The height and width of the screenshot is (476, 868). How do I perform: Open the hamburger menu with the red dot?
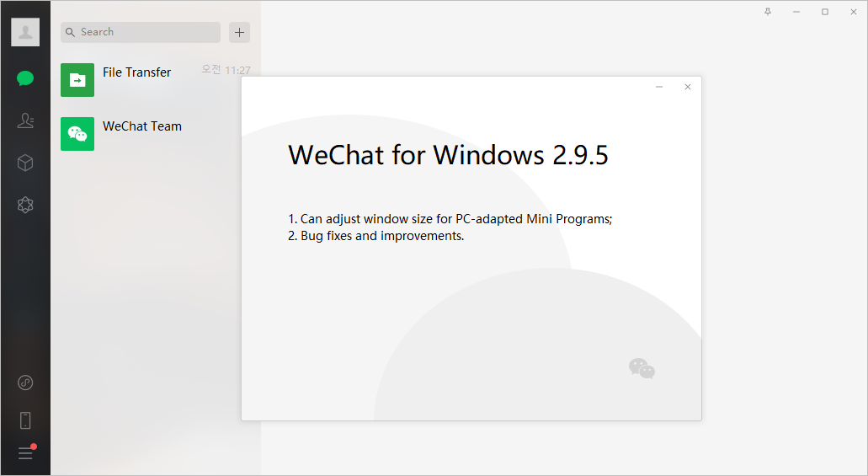(x=26, y=452)
